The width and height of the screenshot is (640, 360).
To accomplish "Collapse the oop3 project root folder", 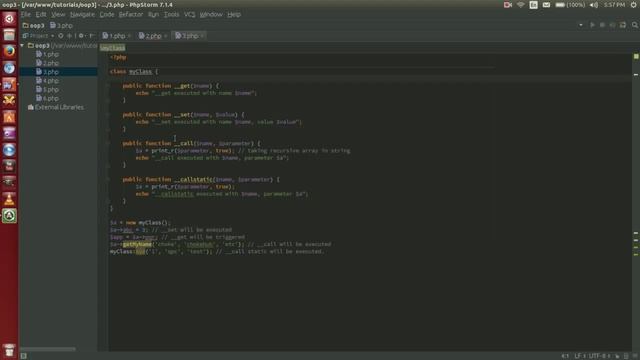I will (22, 45).
